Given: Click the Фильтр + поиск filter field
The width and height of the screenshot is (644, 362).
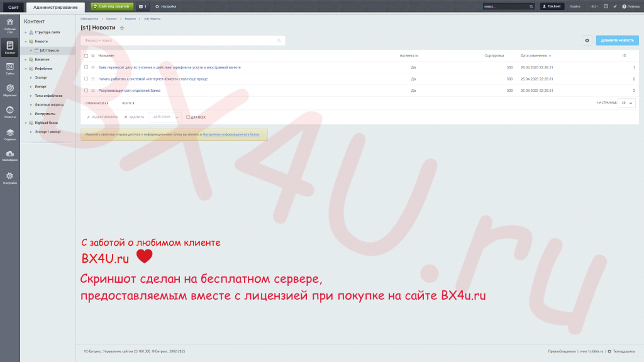Looking at the screenshot, I should pyautogui.click(x=183, y=41).
